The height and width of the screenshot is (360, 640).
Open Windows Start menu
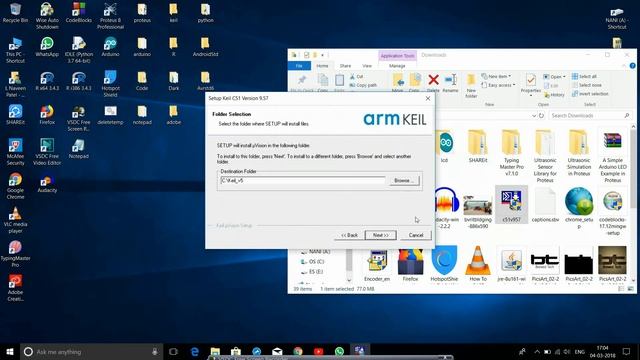pos(10,351)
